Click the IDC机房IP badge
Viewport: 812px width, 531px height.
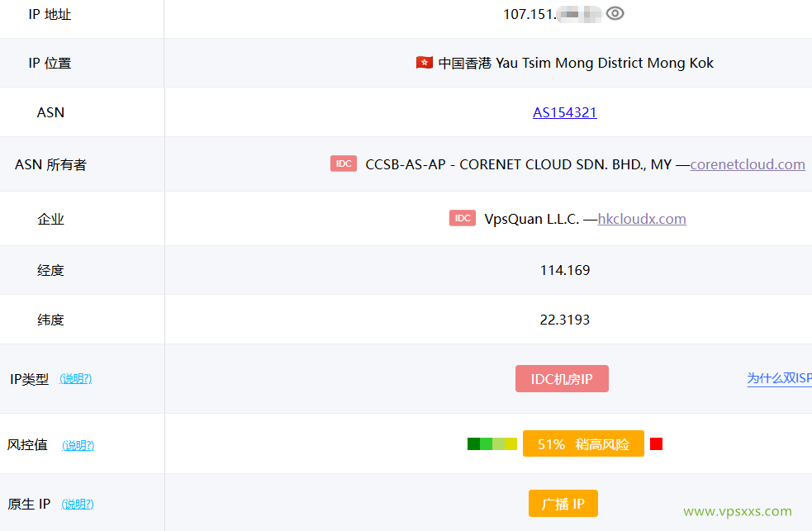coord(562,379)
